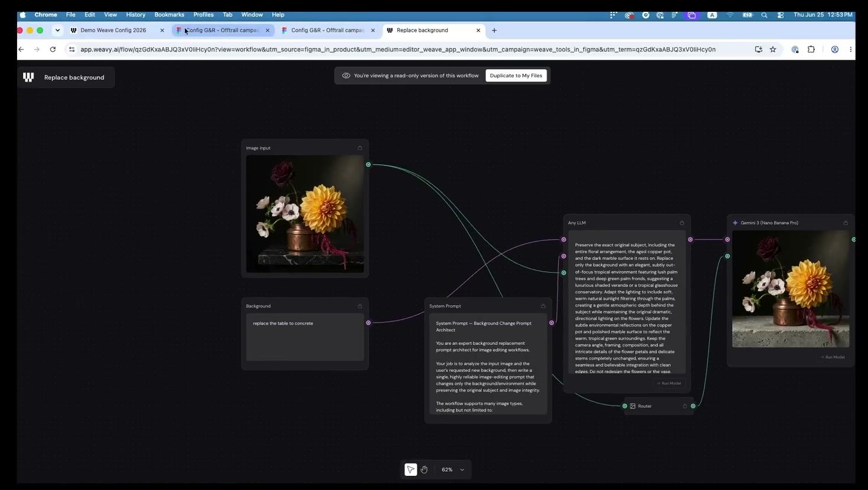868x490 pixels.
Task: Open the Chrome extensions puzzle icon
Action: (811, 50)
